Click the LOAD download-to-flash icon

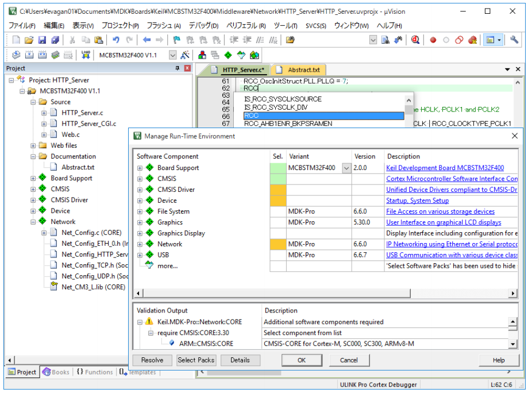click(86, 55)
